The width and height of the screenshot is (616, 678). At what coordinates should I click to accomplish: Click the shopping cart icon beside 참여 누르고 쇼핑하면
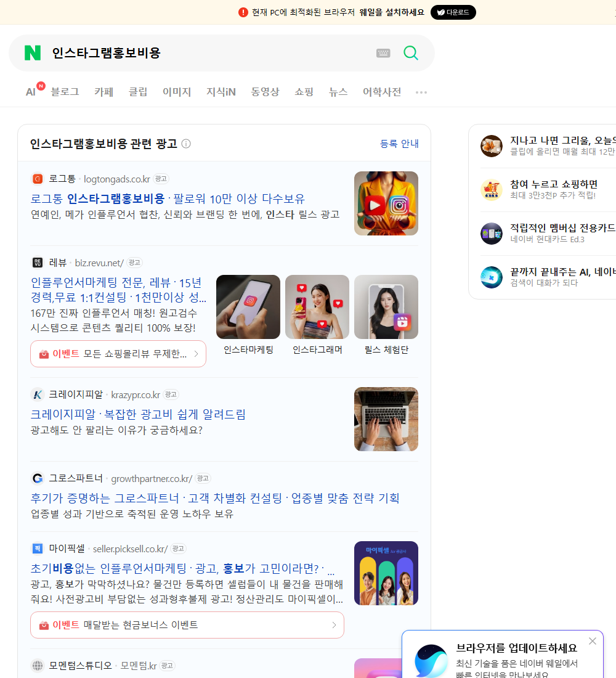click(492, 189)
